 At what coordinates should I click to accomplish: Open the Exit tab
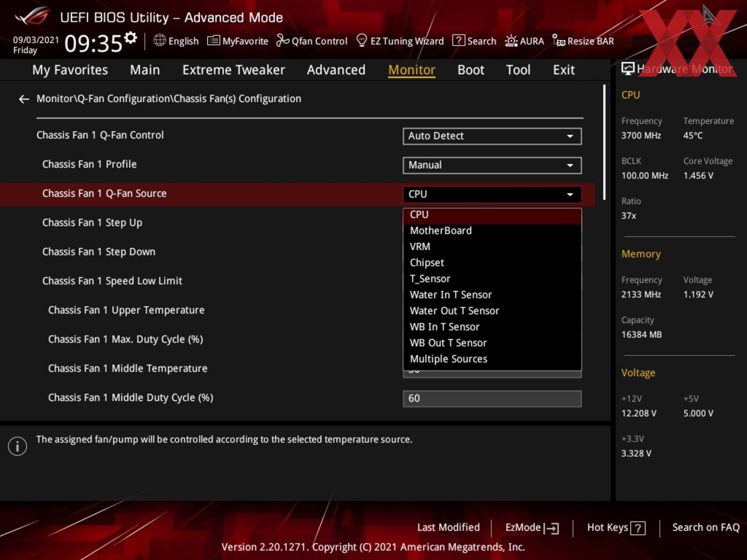tap(564, 70)
